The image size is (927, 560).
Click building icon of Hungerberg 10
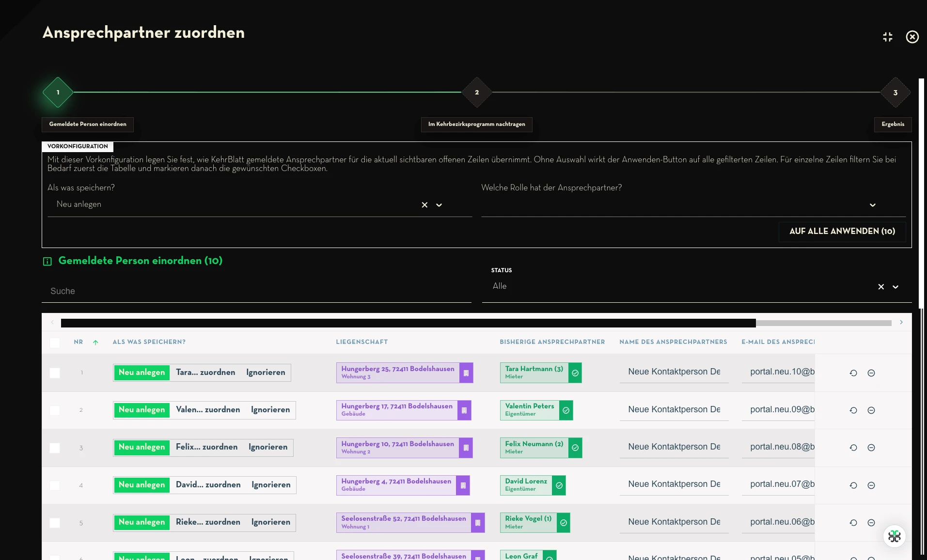(466, 448)
